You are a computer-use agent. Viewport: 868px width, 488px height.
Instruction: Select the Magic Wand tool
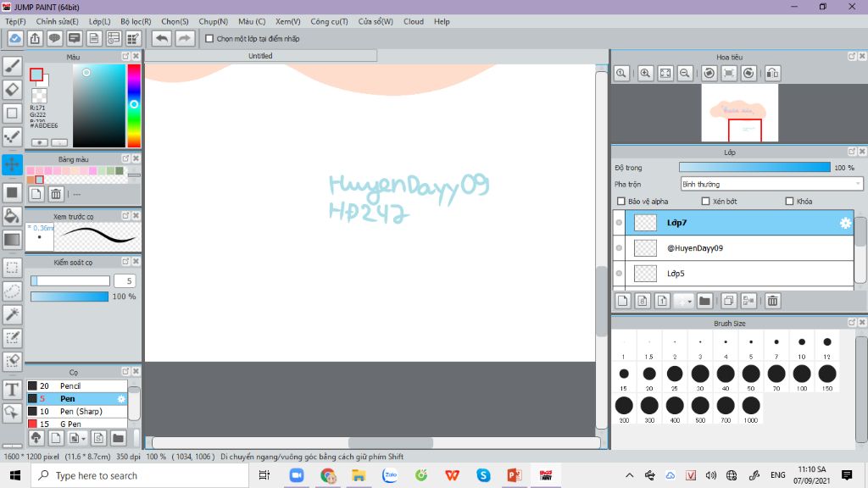pyautogui.click(x=12, y=314)
